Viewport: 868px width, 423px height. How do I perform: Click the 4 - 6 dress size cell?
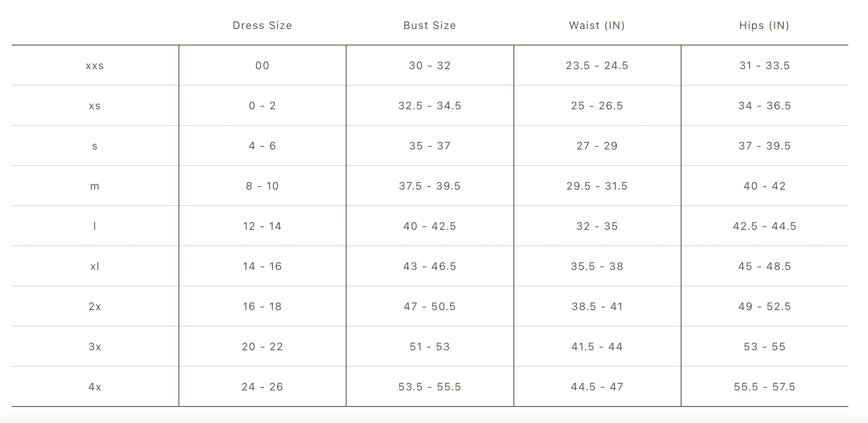click(x=262, y=146)
